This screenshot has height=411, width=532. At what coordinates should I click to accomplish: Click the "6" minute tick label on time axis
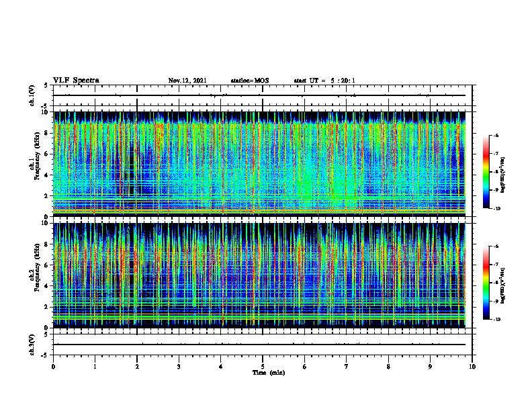(x=304, y=366)
